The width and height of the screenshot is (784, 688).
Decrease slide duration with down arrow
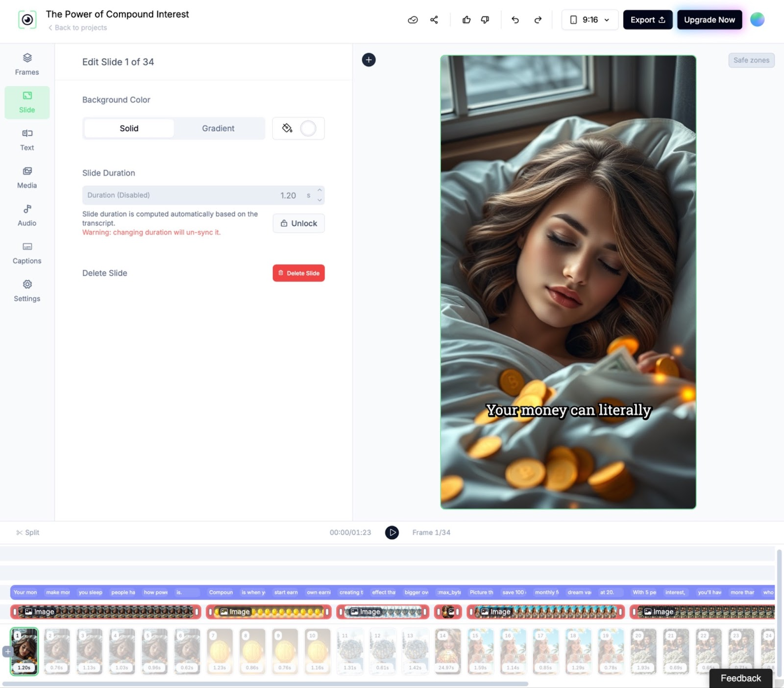[319, 199]
